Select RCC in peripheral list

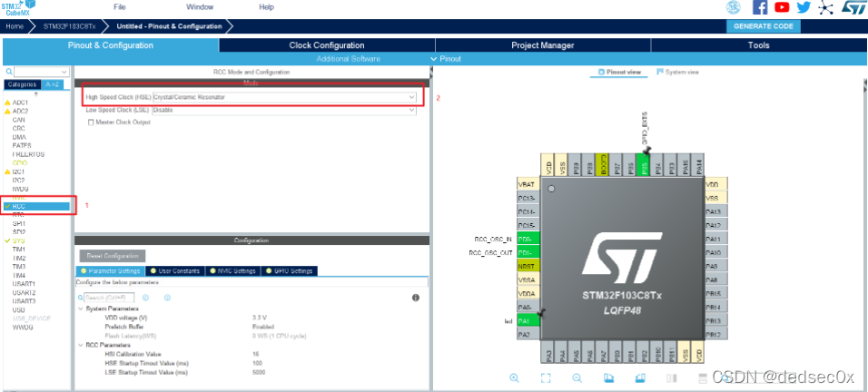tap(36, 206)
